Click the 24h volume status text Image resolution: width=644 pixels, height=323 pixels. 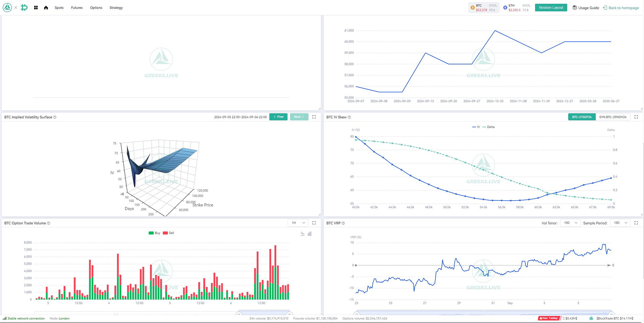click(x=269, y=318)
